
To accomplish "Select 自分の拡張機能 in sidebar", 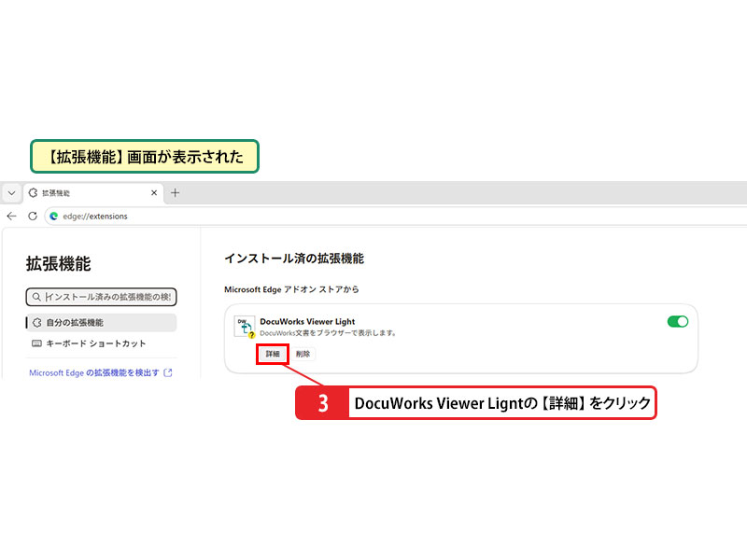I will [x=101, y=322].
